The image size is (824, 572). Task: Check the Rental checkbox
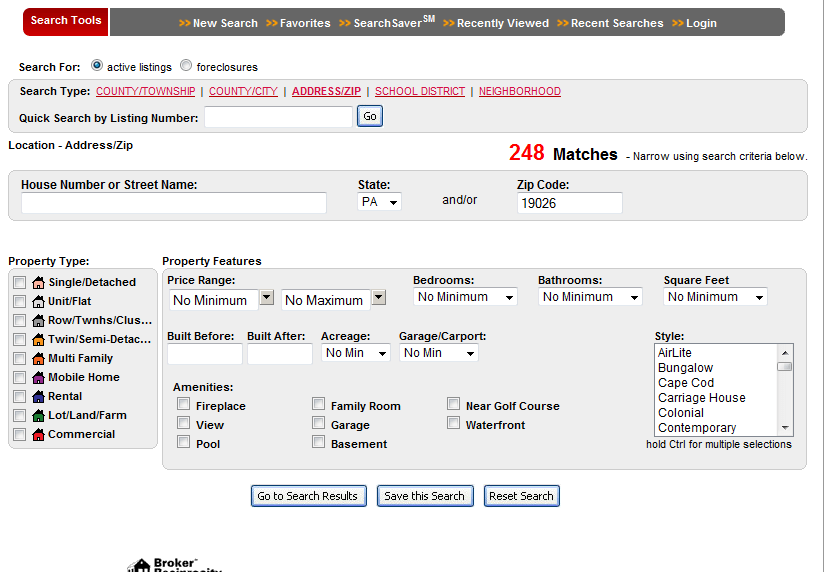pyautogui.click(x=19, y=396)
